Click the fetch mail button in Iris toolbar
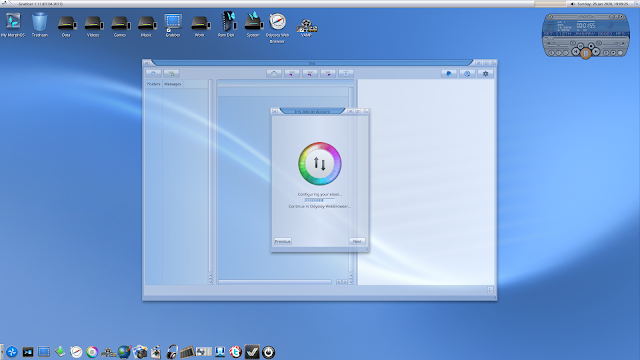This screenshot has width=640, height=360. [153, 73]
